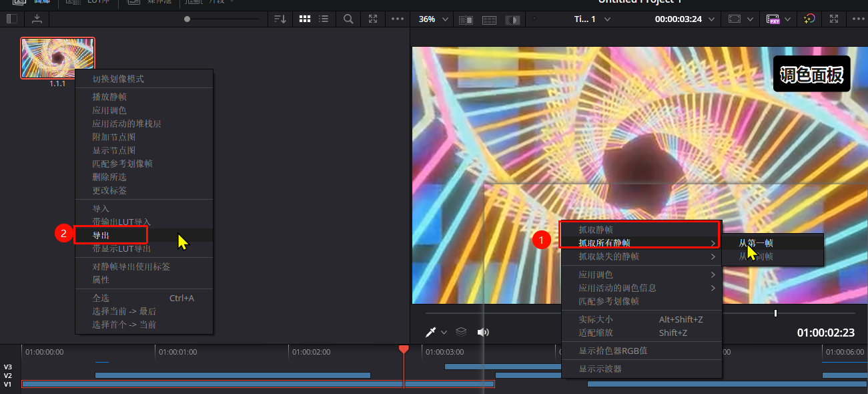Choose 选择首个 -> 当前 menu entry
This screenshot has width=868, height=394.
[x=124, y=325]
